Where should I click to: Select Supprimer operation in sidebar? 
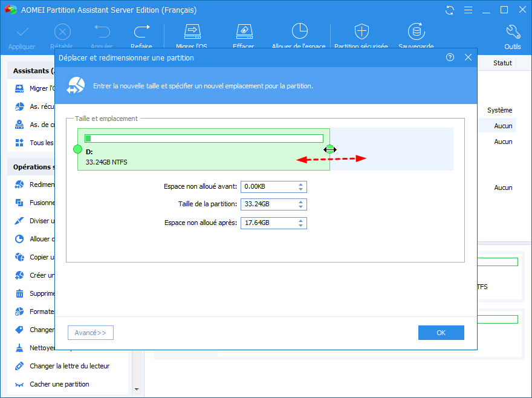34,293
